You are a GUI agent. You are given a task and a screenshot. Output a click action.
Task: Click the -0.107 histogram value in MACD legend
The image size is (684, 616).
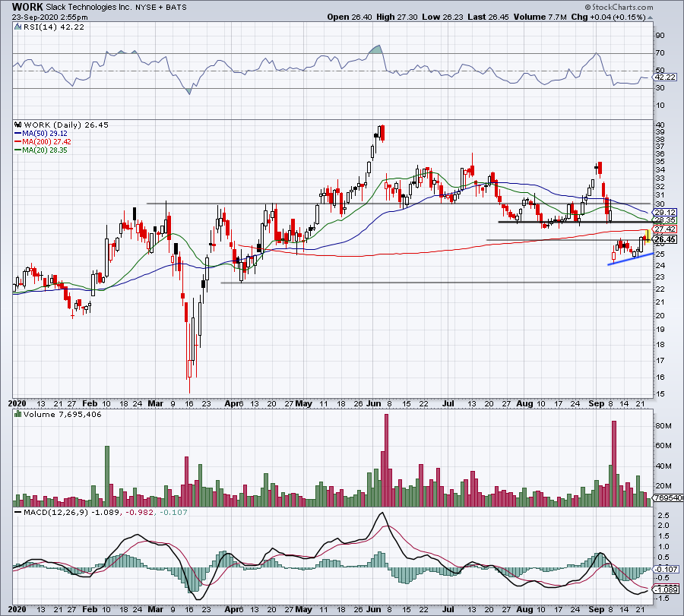click(173, 512)
